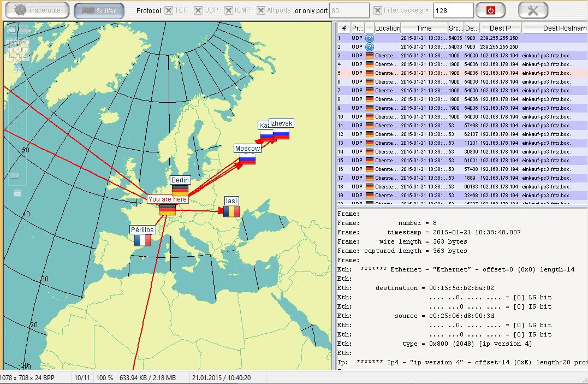Select the Iasi Romanian flag marker
This screenshot has width=588, height=384.
[x=231, y=211]
